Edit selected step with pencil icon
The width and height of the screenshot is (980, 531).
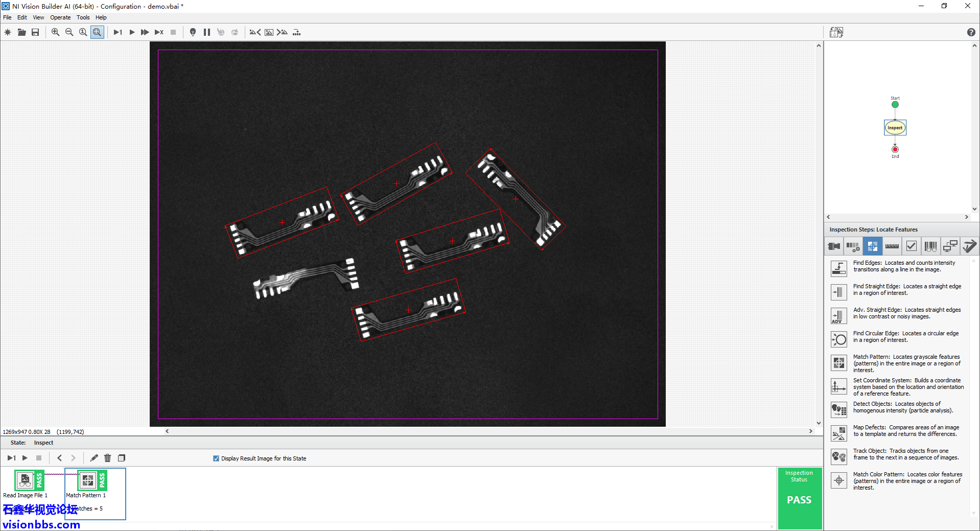click(x=94, y=458)
